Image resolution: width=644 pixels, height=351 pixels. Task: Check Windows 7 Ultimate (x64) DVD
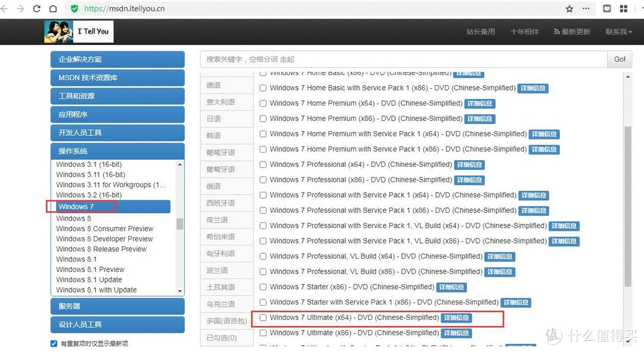click(x=263, y=318)
